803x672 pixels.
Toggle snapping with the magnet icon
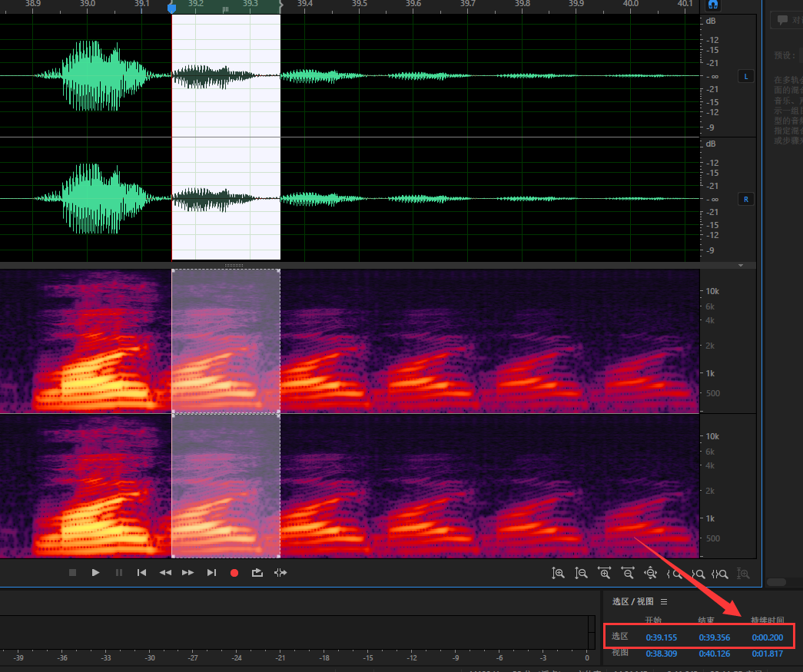[713, 5]
